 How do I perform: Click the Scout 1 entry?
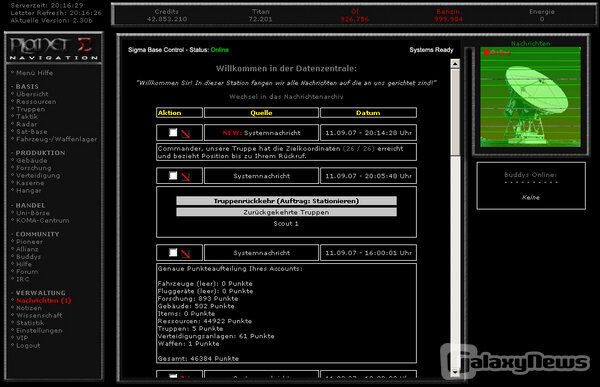tap(286, 224)
